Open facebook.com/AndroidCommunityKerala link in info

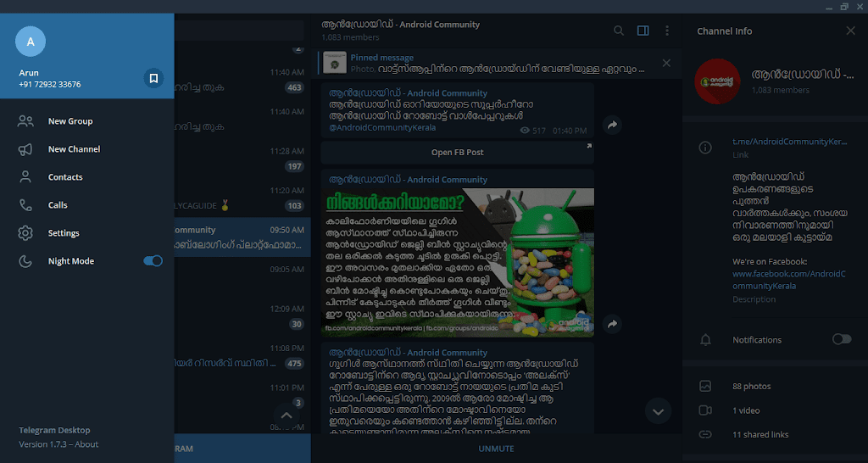pyautogui.click(x=788, y=280)
